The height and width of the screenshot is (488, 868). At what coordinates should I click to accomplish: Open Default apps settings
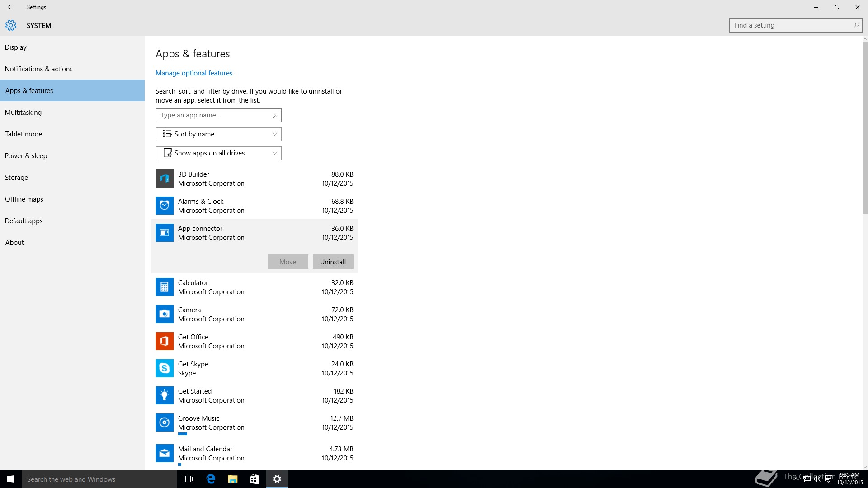(x=72, y=221)
